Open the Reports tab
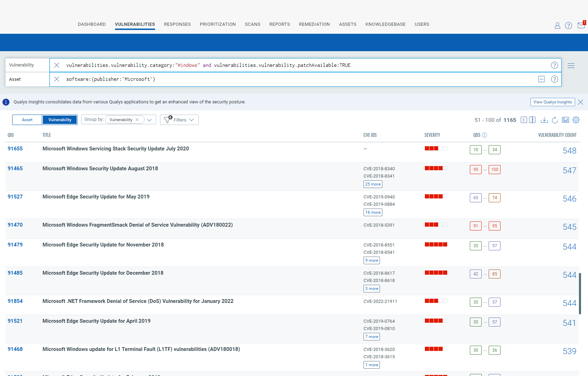The image size is (588, 376). [280, 24]
